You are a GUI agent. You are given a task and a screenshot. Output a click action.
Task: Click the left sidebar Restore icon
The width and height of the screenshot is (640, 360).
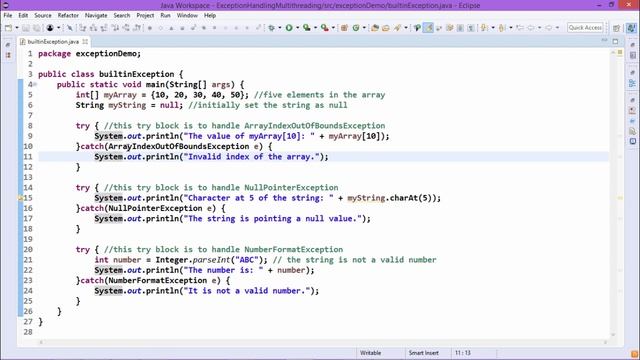[8, 44]
